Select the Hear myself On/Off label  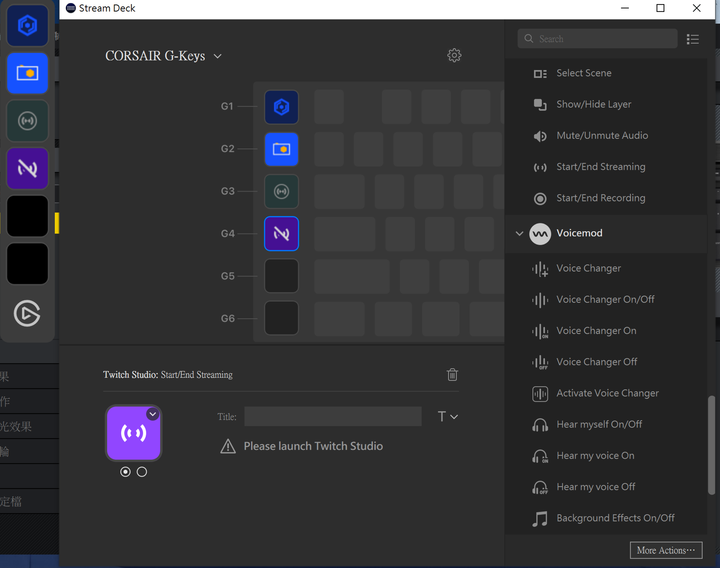pos(599,424)
